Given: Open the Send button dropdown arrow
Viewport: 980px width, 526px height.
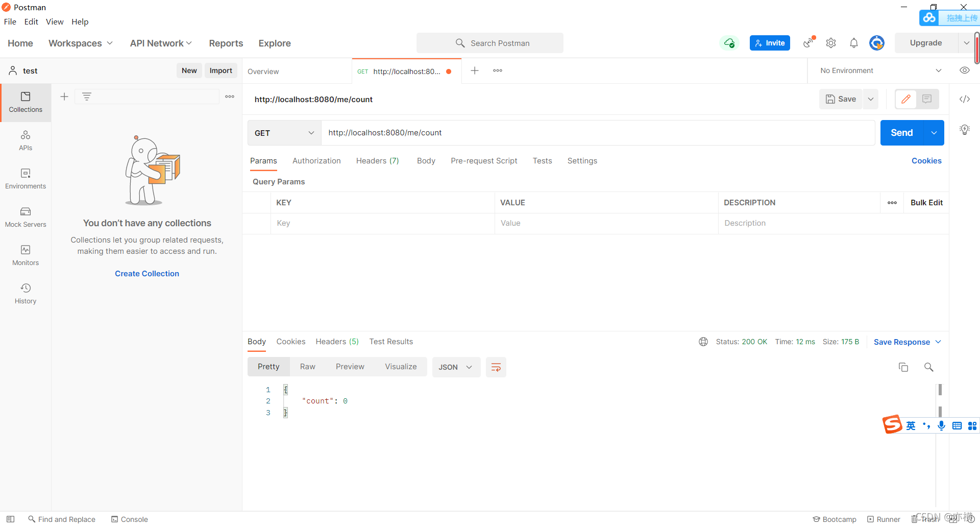Looking at the screenshot, I should pos(934,133).
